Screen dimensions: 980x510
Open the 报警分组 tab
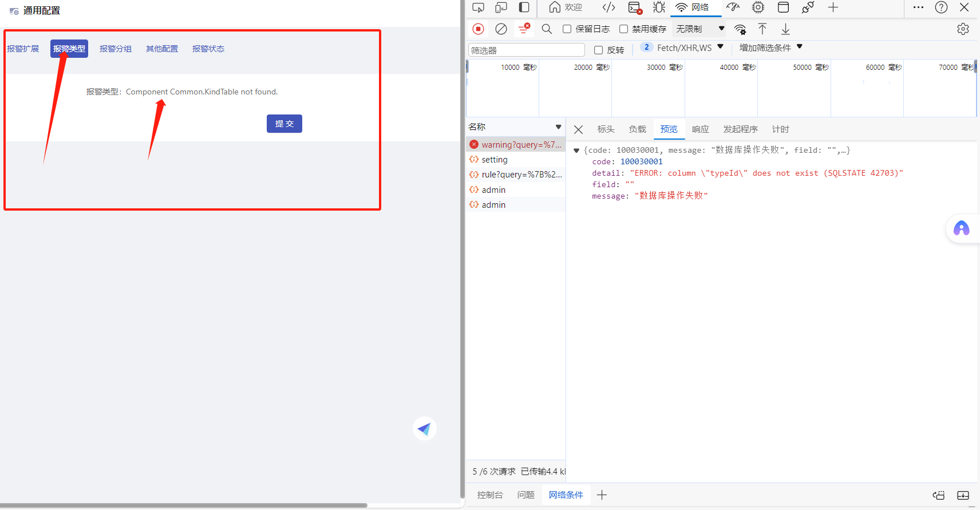pos(116,49)
